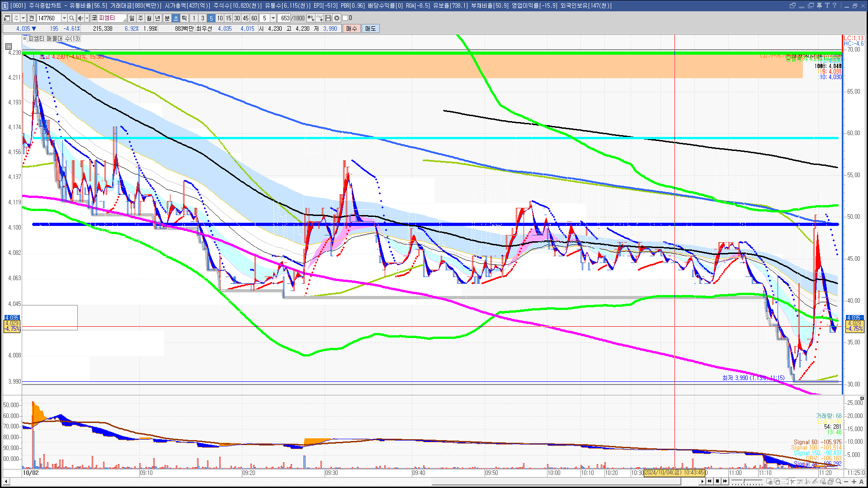Click the speaker sound icon in toolbar
The height and width of the screenshot is (488, 868).
pos(80,18)
